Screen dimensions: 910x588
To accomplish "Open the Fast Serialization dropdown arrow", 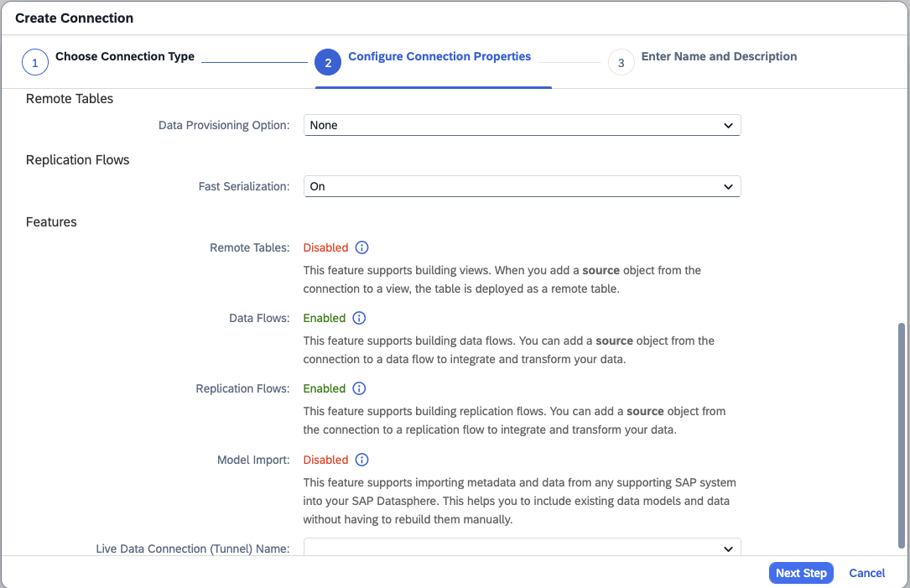I will pyautogui.click(x=727, y=186).
